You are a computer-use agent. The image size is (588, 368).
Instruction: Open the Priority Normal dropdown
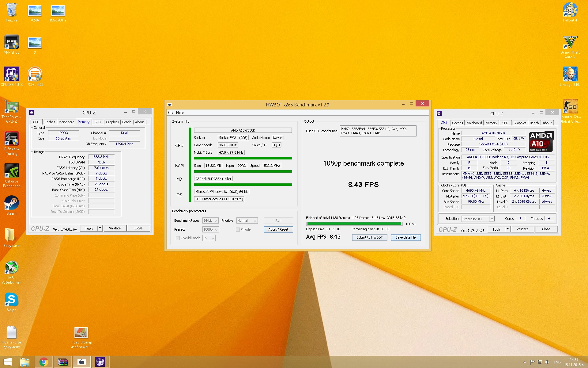pyautogui.click(x=247, y=220)
